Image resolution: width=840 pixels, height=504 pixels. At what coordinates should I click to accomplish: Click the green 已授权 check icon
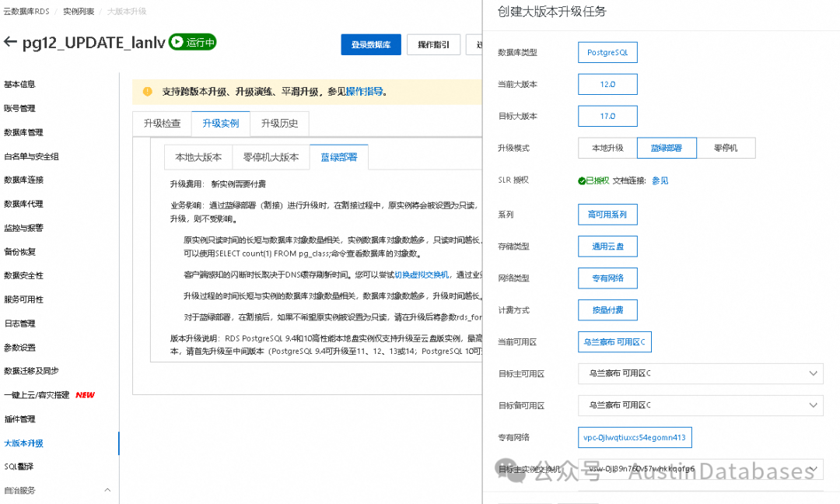(582, 181)
